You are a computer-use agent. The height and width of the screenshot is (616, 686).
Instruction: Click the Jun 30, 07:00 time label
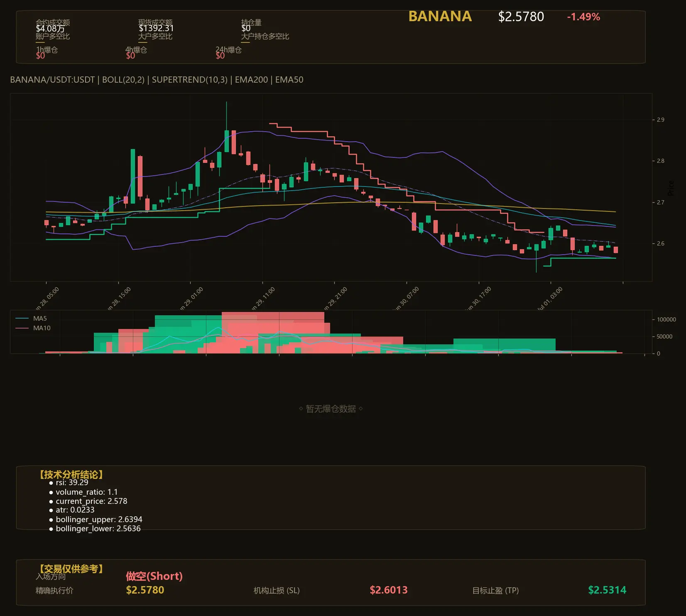(x=407, y=298)
